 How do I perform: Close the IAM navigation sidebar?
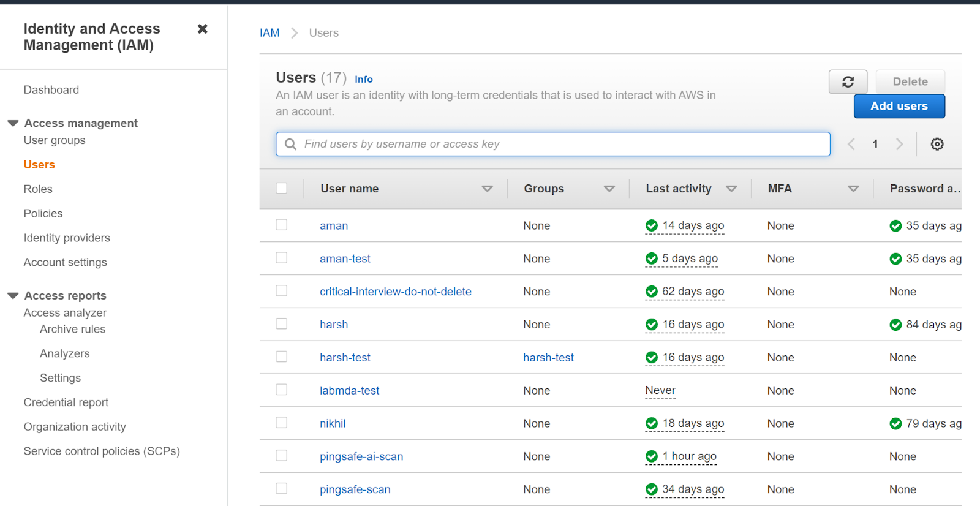pos(203,29)
